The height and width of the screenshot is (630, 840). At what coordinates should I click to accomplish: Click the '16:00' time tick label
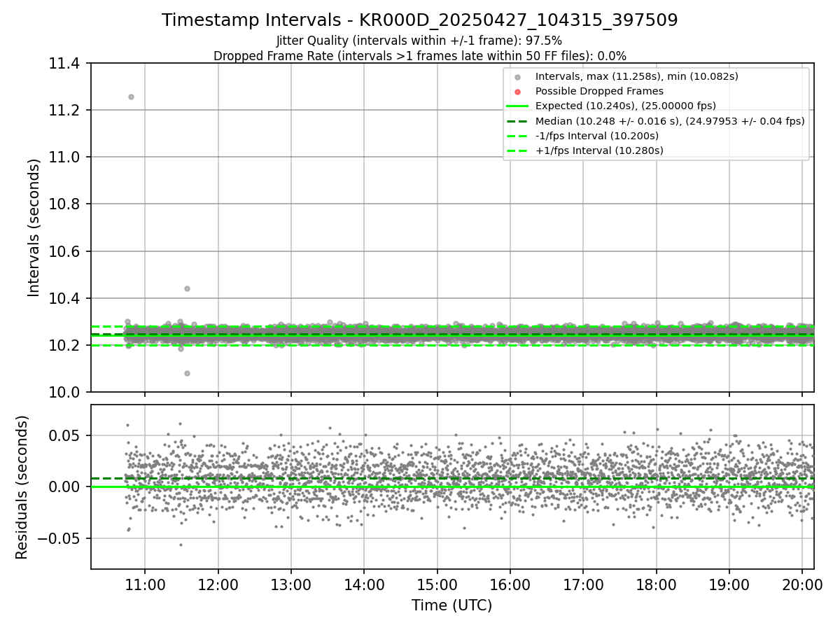[x=510, y=584]
